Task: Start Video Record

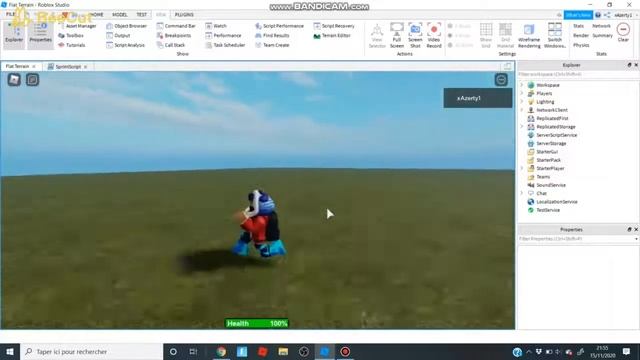Action: 434,36
